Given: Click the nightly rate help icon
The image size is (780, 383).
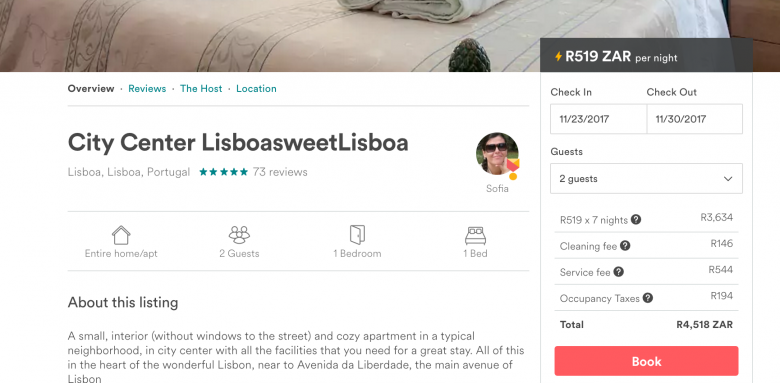Looking at the screenshot, I should pyautogui.click(x=636, y=219).
